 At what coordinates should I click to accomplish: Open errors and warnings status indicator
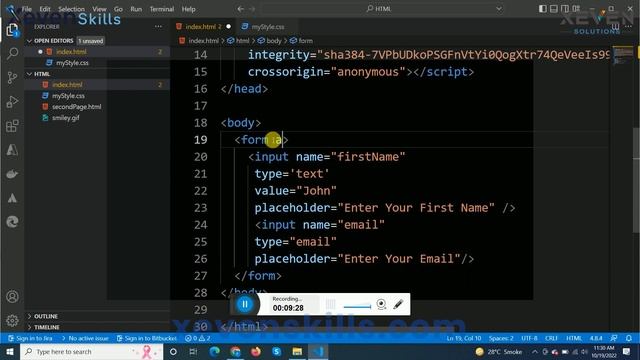click(x=198, y=338)
